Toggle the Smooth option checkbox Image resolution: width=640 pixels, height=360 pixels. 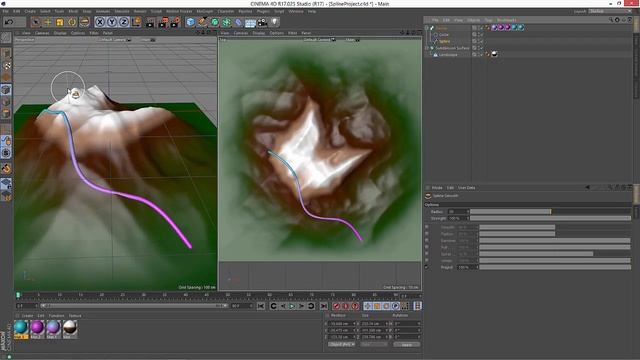(x=427, y=227)
